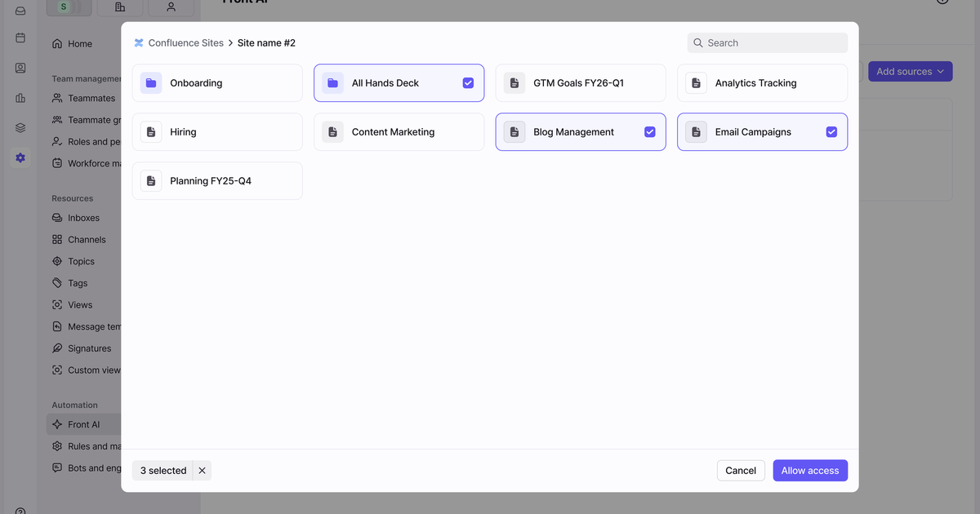Select the Hiring page card
This screenshot has width=980, height=514.
click(x=217, y=132)
